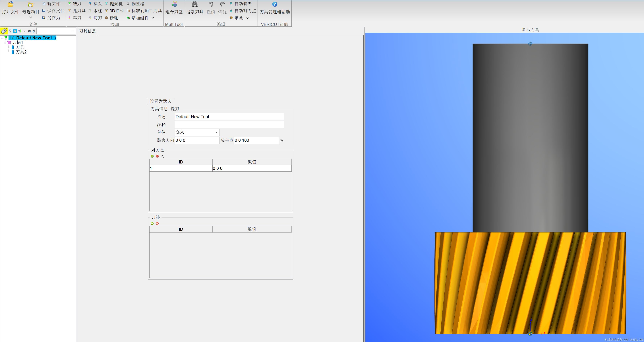This screenshot has height=342, width=644.
Task: Click the find previous binoculars icon
Action: [x=34, y=31]
